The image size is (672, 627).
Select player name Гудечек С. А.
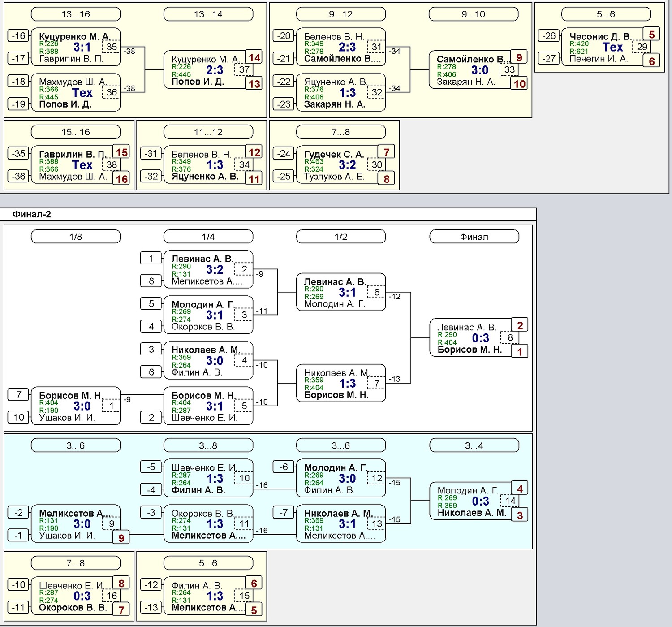coord(334,154)
